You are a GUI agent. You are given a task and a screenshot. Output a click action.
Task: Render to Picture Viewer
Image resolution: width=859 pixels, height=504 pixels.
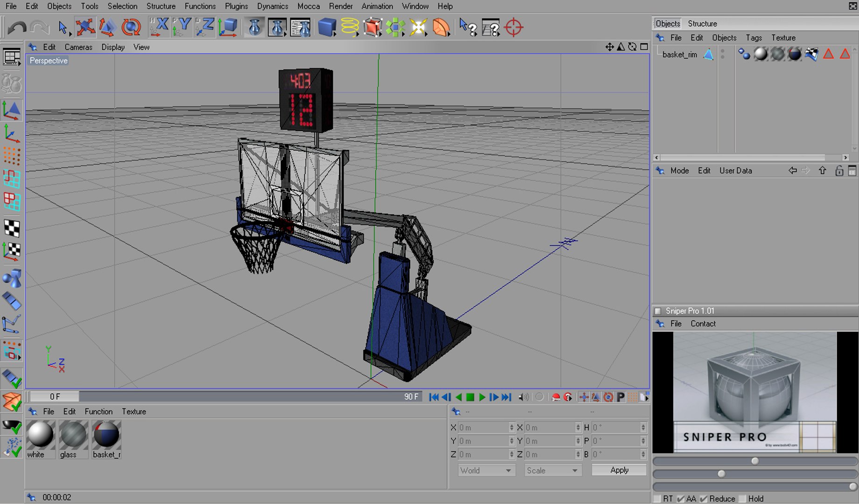277,28
